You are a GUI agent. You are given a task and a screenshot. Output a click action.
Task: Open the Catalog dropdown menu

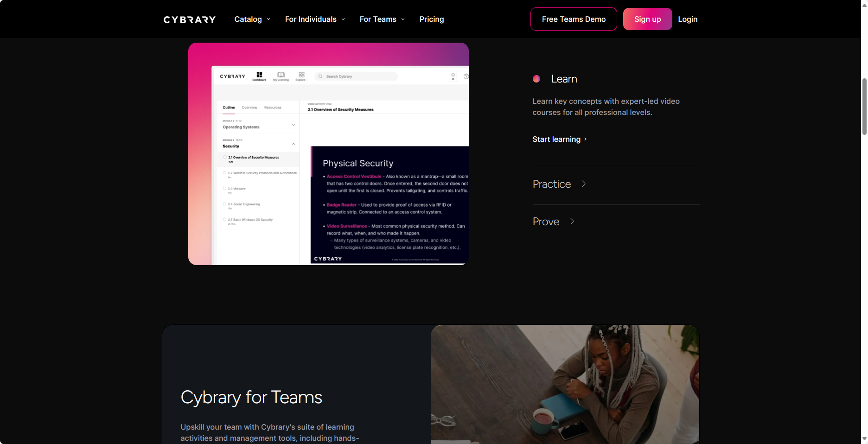[x=252, y=19]
